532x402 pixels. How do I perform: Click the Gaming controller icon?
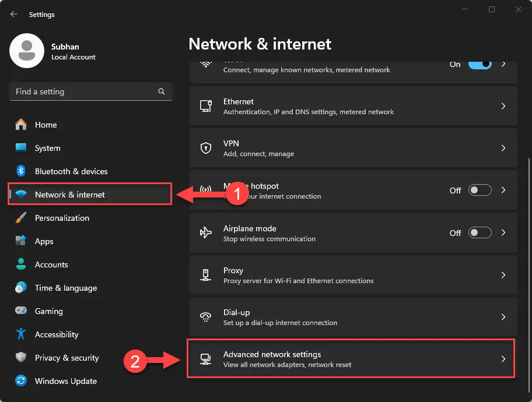pos(22,311)
